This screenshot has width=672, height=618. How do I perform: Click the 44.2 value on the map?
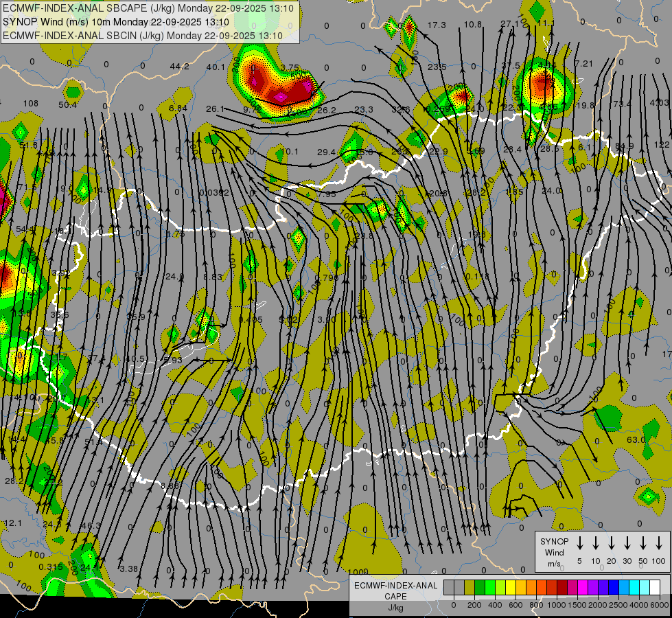178,67
